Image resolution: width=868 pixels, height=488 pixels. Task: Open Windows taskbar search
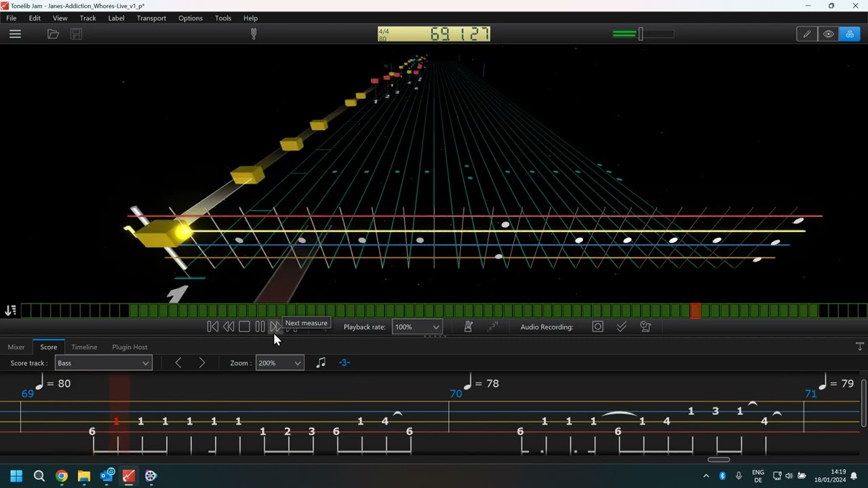coord(39,476)
